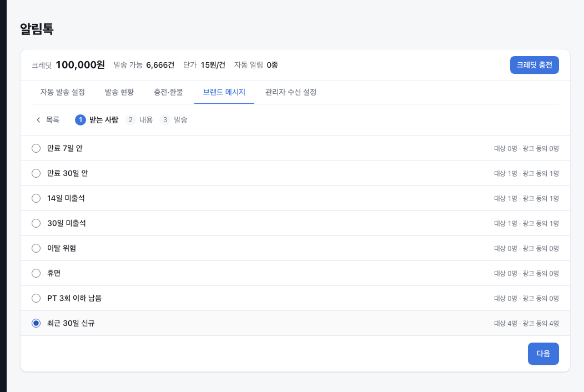The width and height of the screenshot is (584, 392).
Task: Click the 대상 0명 count on 휴면 row
Action: [x=505, y=274]
